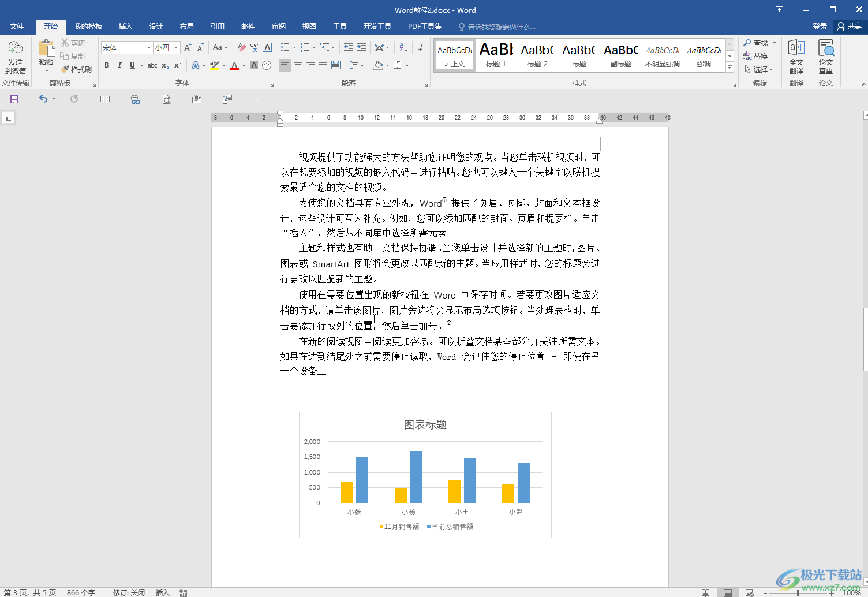This screenshot has width=868, height=597.
Task: Click the Enclose Characters (字) icon
Action: click(x=267, y=65)
